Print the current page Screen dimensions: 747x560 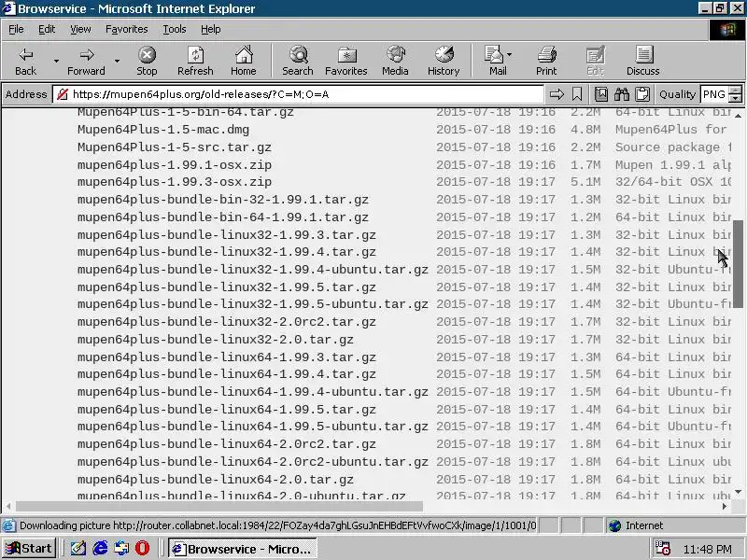point(546,61)
